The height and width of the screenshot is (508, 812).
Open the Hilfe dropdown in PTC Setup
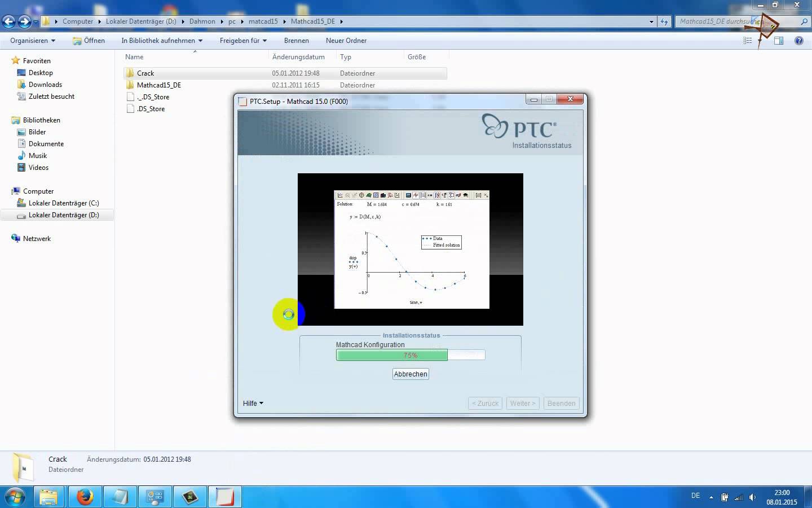[253, 403]
